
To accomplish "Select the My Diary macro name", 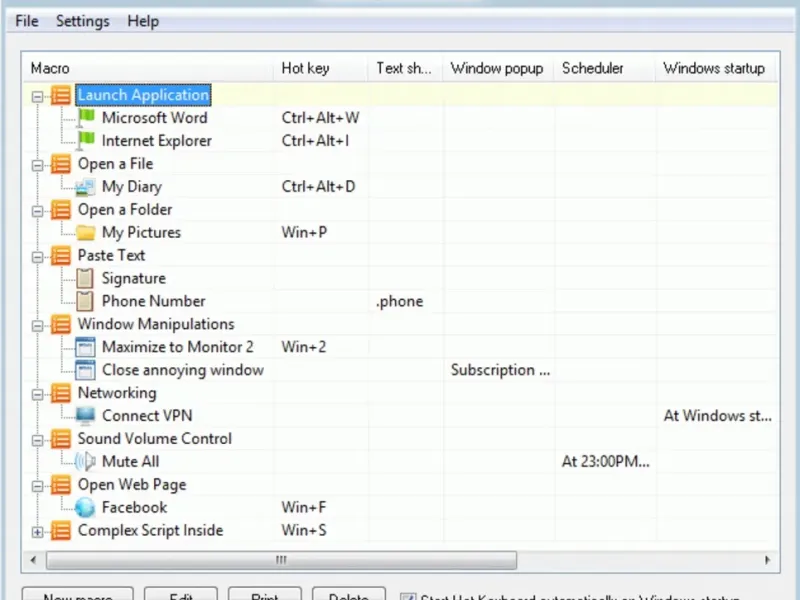I will point(132,187).
